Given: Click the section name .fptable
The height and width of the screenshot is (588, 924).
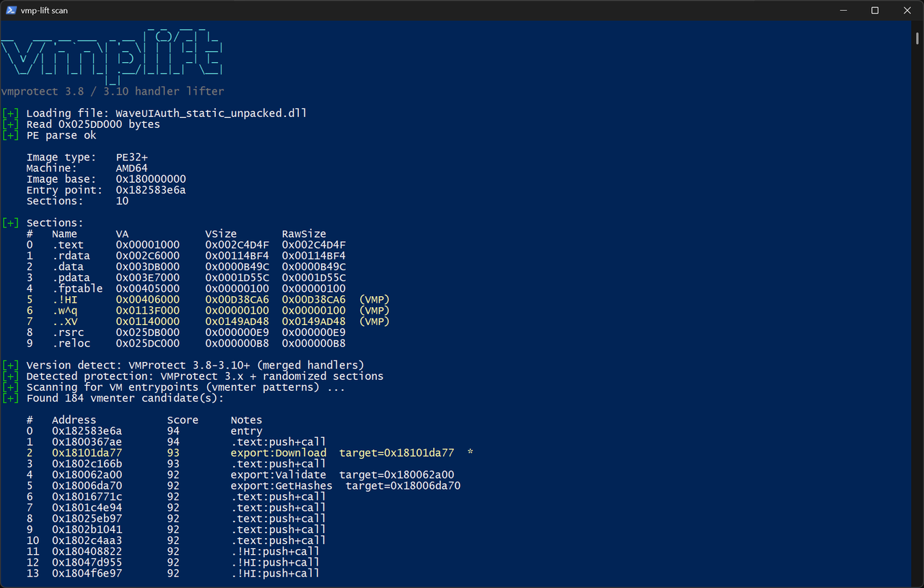Looking at the screenshot, I should pos(77,289).
